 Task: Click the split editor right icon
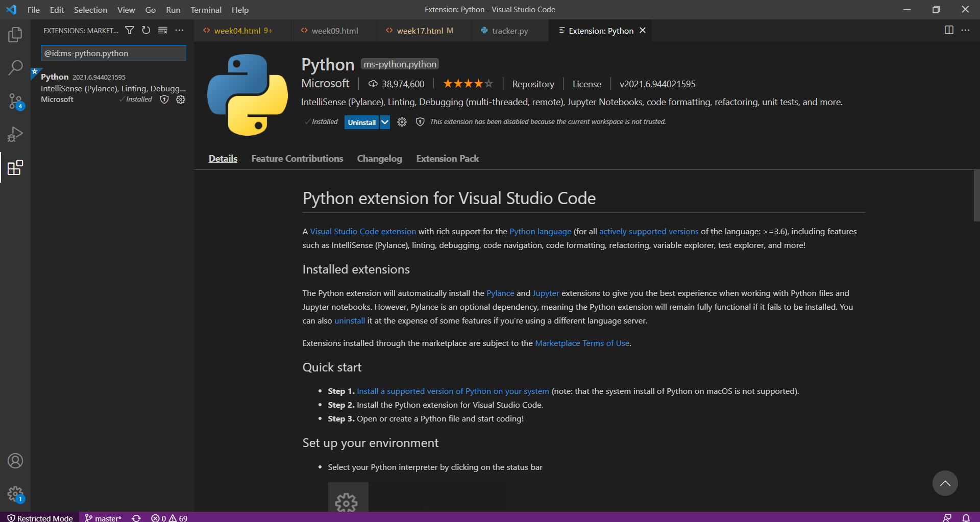pyautogui.click(x=949, y=30)
